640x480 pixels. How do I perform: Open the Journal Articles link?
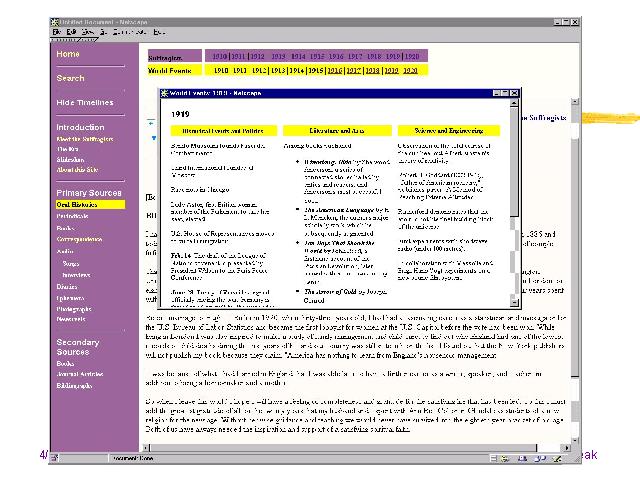coord(80,374)
